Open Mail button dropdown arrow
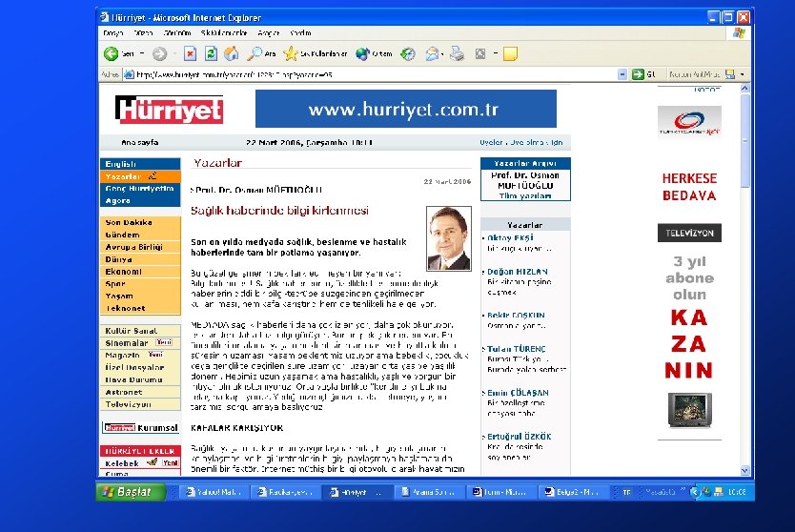Screen dimensions: 795x532 pos(442,54)
